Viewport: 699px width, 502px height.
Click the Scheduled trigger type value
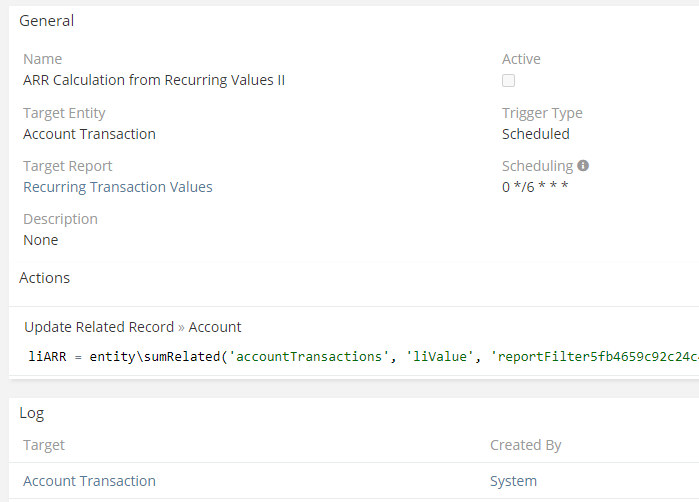(535, 134)
